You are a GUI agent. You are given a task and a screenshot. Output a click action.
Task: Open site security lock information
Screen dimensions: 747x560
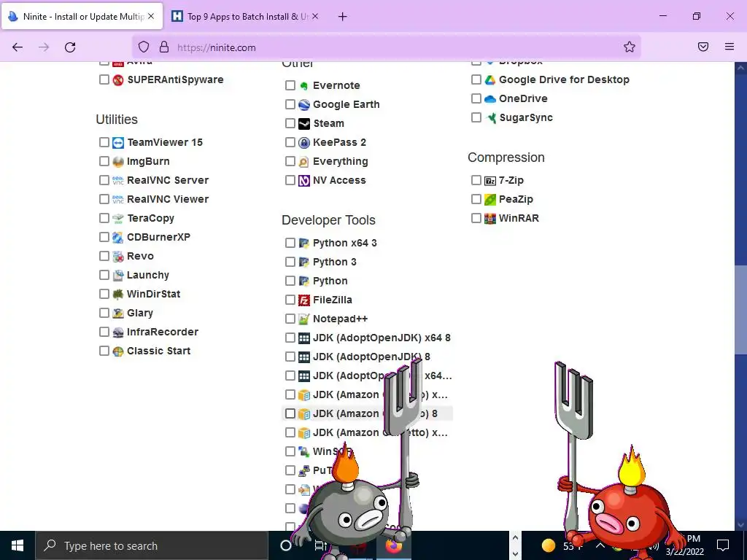[x=164, y=47]
